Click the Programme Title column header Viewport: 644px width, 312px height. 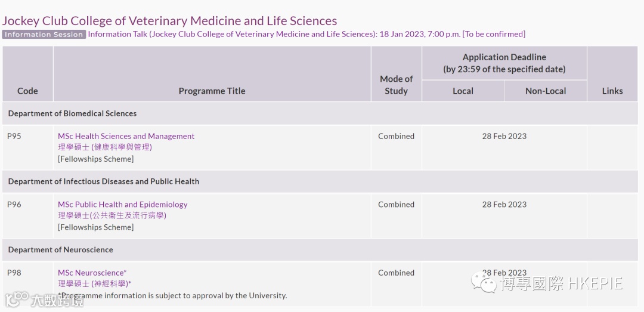[x=212, y=91]
